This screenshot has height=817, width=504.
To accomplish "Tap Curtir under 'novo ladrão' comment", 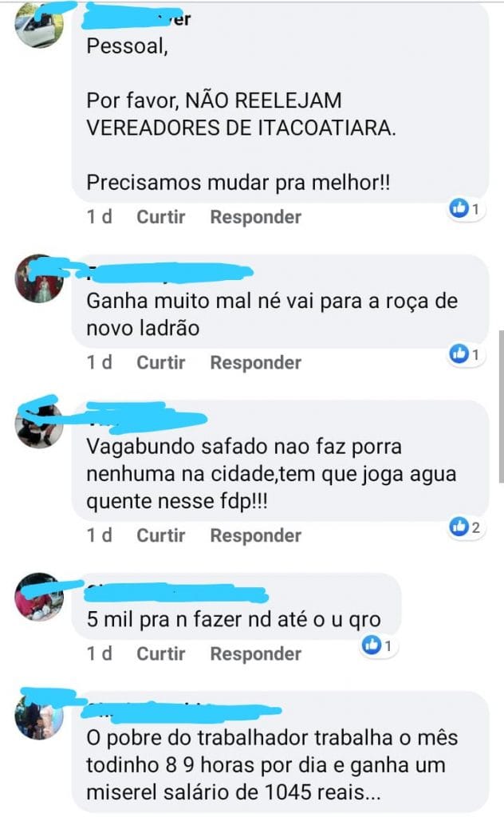I will click(160, 362).
